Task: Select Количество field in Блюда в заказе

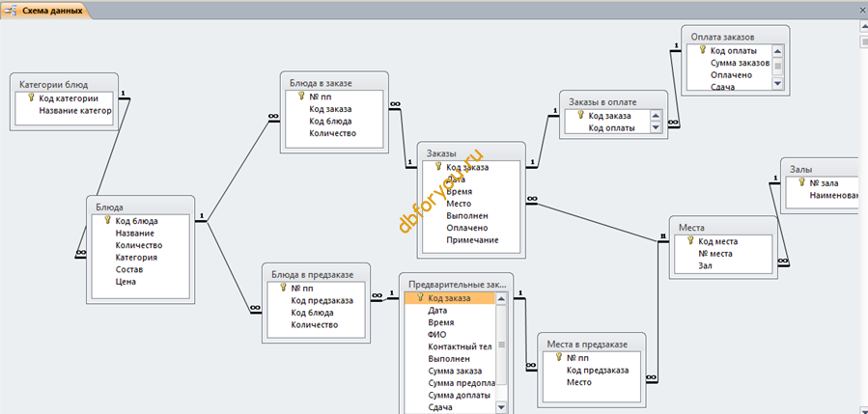Action: click(334, 133)
